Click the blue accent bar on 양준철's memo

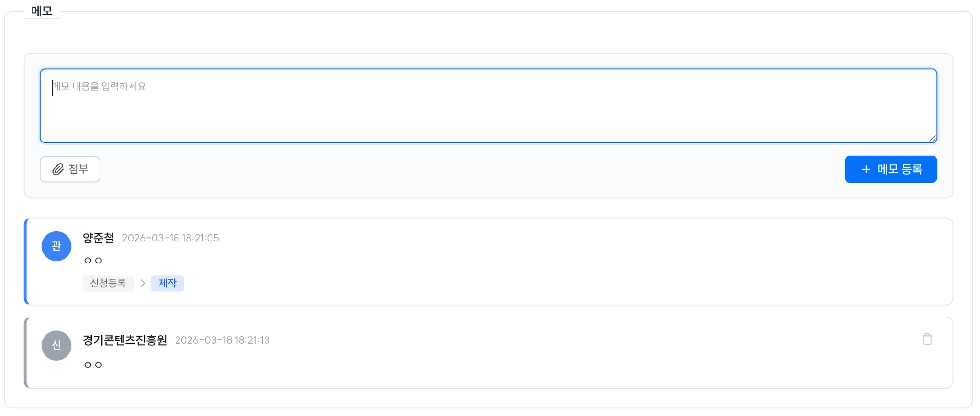26,262
